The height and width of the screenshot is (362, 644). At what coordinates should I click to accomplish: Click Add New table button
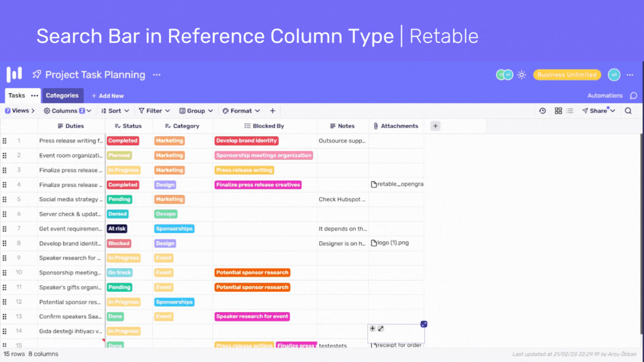pyautogui.click(x=107, y=96)
